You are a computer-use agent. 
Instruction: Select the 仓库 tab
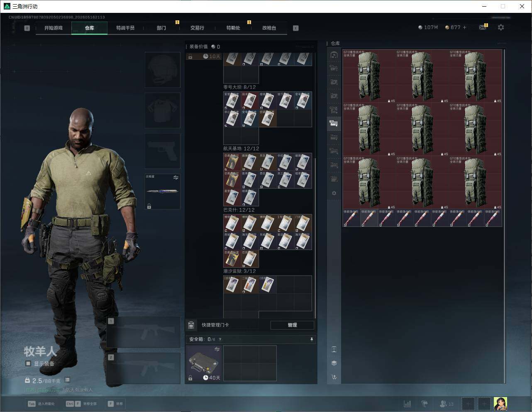coord(90,28)
